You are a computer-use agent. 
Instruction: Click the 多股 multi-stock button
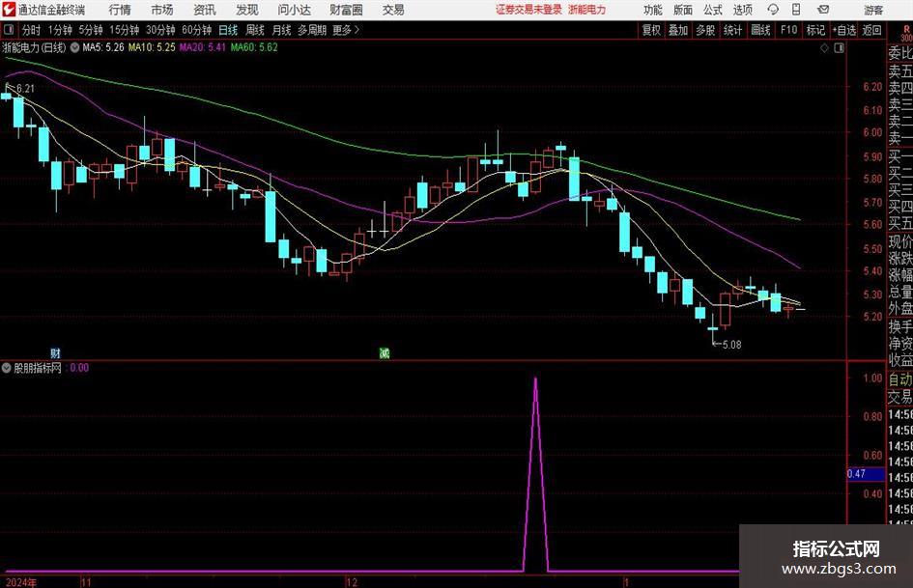tap(705, 30)
